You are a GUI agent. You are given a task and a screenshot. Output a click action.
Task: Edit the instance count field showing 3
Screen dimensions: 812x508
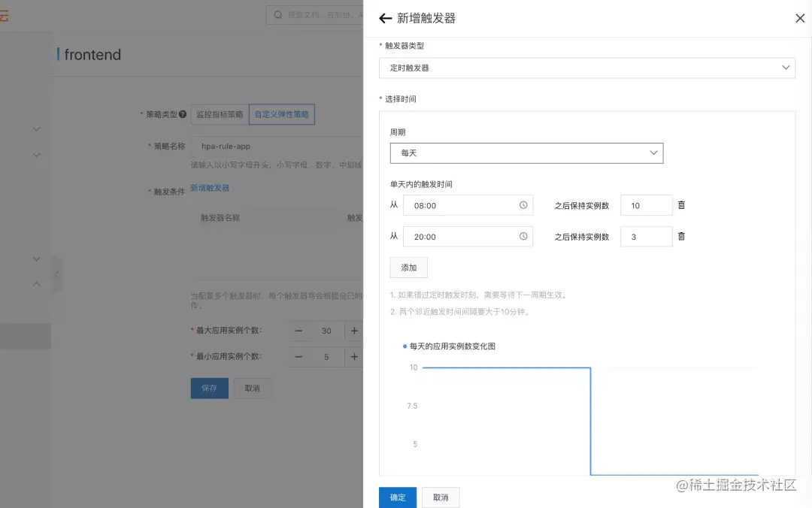click(x=647, y=237)
